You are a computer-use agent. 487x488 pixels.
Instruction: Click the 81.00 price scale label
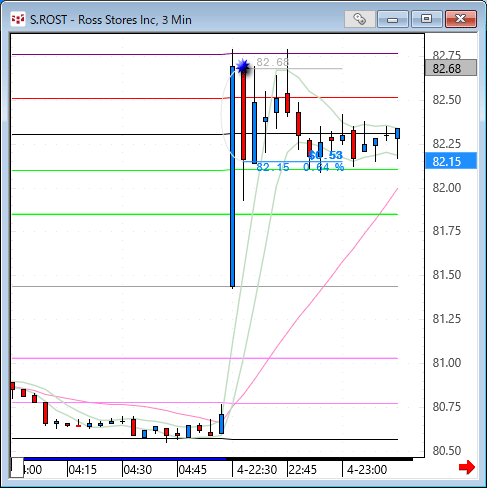[x=447, y=362]
